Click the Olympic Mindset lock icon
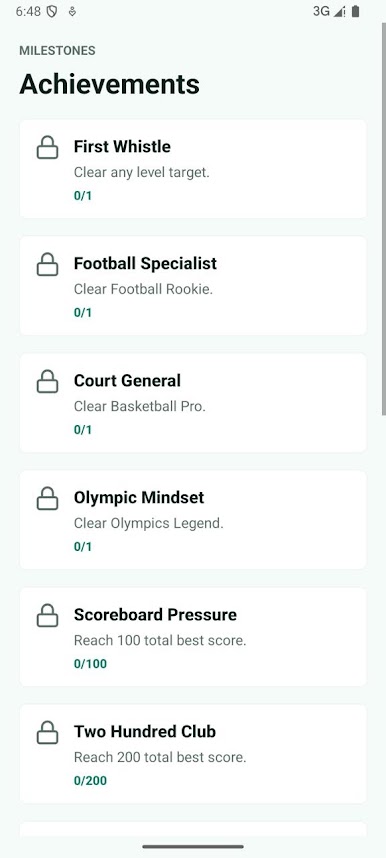This screenshot has width=386, height=858. coord(47,498)
